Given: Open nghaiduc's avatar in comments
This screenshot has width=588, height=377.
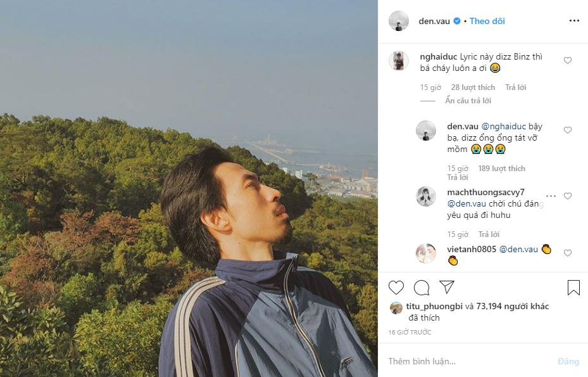Looking at the screenshot, I should coord(399,61).
